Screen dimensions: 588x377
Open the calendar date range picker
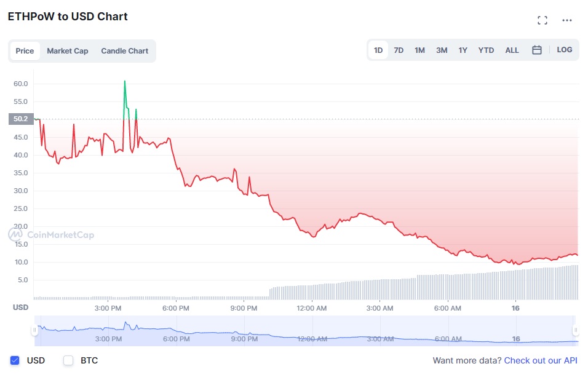point(536,50)
